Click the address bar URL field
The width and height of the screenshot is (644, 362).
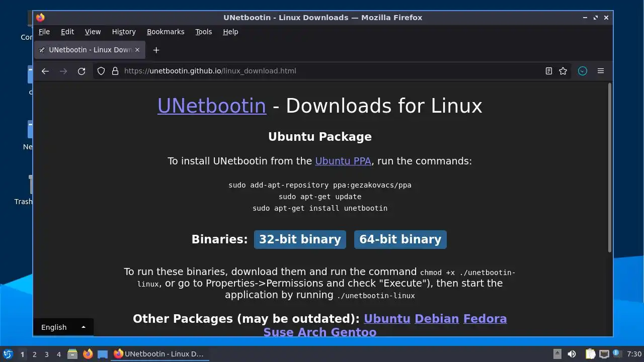(x=332, y=71)
